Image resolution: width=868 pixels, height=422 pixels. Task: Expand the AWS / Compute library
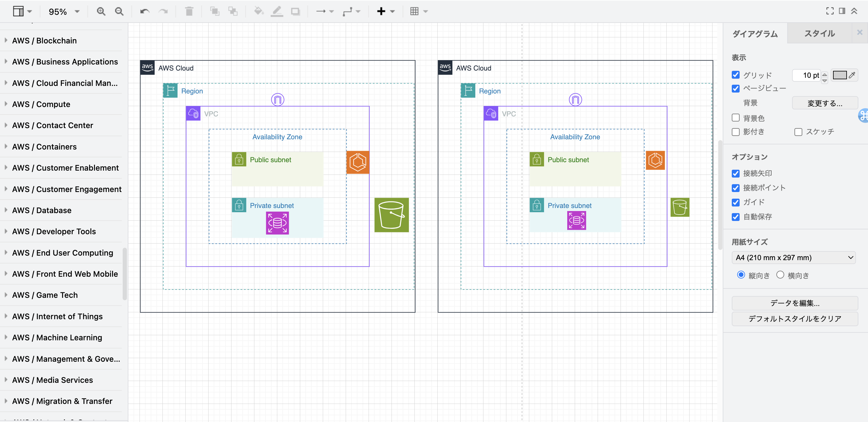41,104
